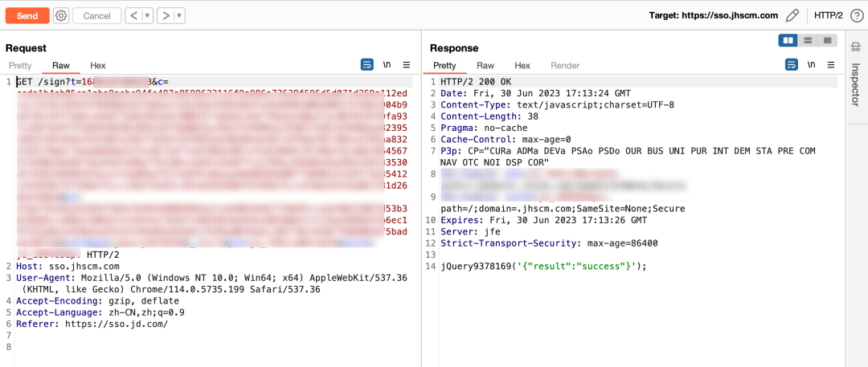Toggle non-printable characters in Request panel
Image resolution: width=868 pixels, height=367 pixels.
[387, 65]
